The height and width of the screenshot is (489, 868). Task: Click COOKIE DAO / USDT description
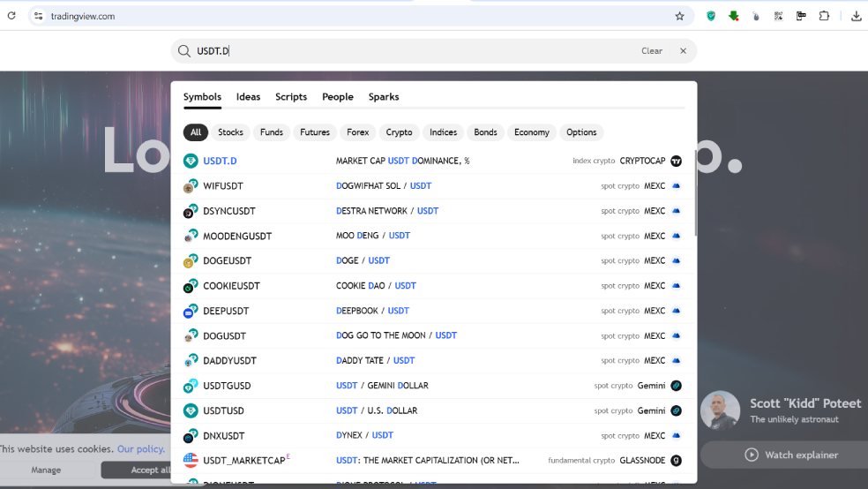click(376, 285)
